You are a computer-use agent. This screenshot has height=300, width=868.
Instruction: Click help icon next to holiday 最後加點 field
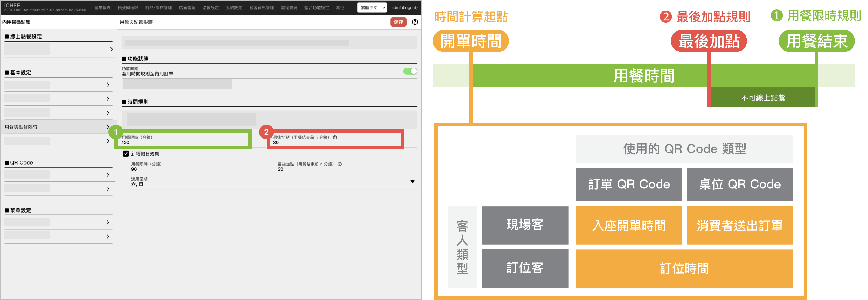340,164
